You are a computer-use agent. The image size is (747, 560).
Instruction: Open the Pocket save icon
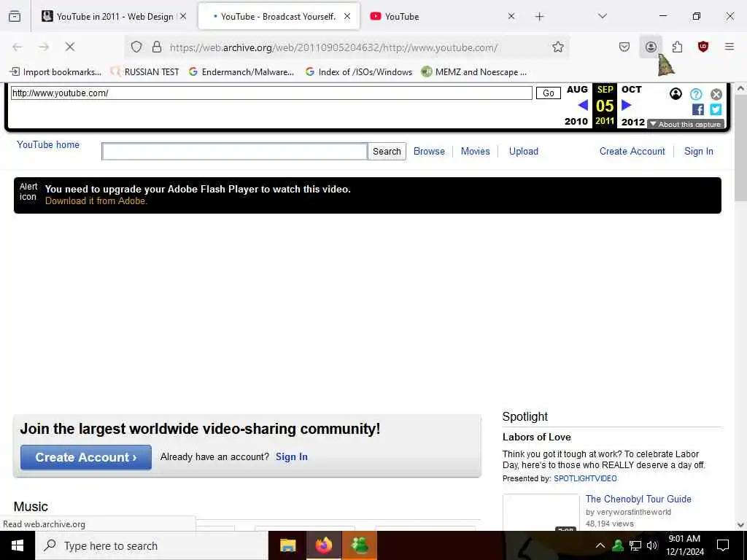click(x=624, y=47)
